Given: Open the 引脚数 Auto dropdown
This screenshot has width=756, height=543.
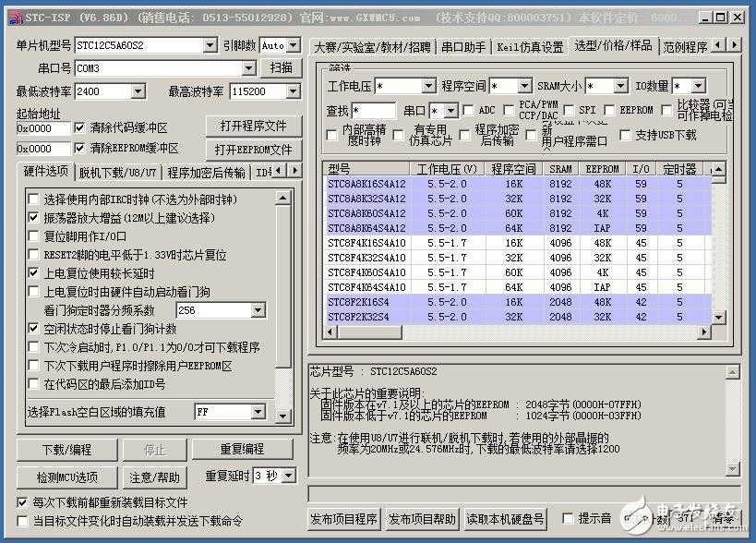Looking at the screenshot, I should [x=294, y=45].
